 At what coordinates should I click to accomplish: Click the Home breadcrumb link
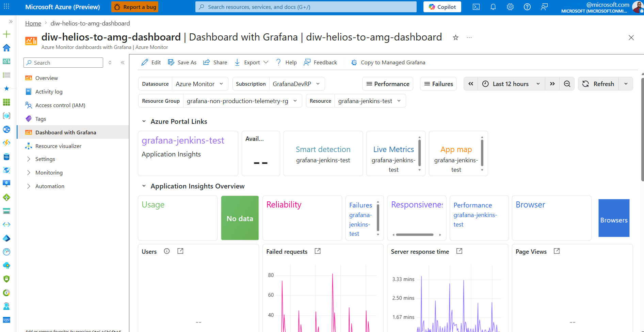tap(33, 23)
